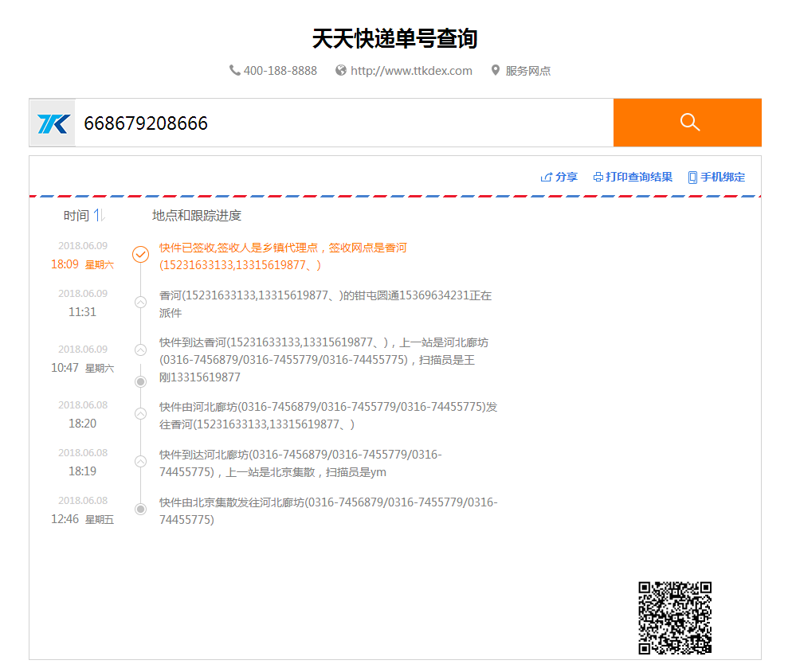Screen dimensions: 792x672
Task: Click the 快件到达香河 tracking entry
Action: (323, 360)
